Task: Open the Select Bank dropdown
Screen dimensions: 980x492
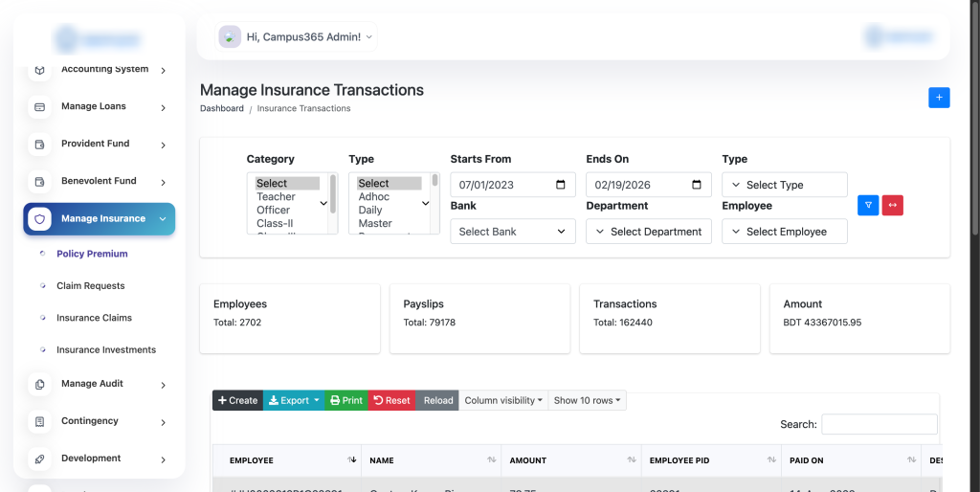Action: [512, 232]
